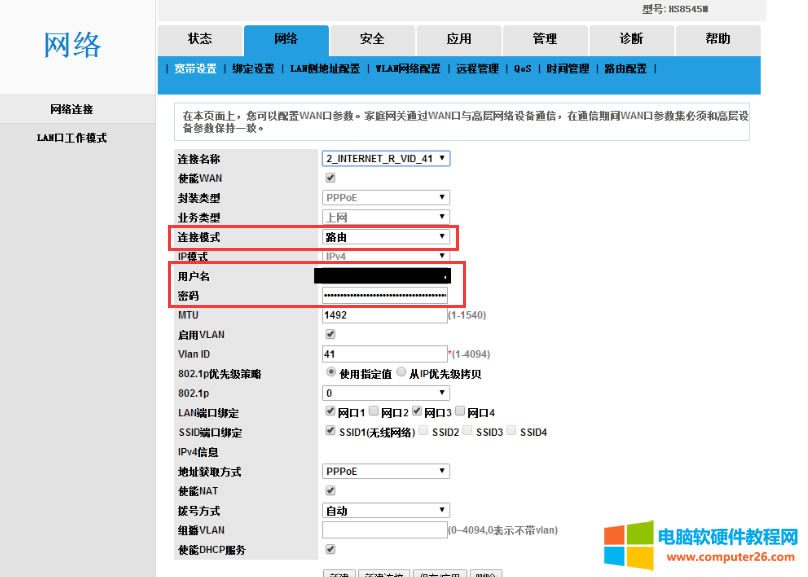Toggle the 使能WAN checkbox
808x577 pixels.
click(331, 178)
